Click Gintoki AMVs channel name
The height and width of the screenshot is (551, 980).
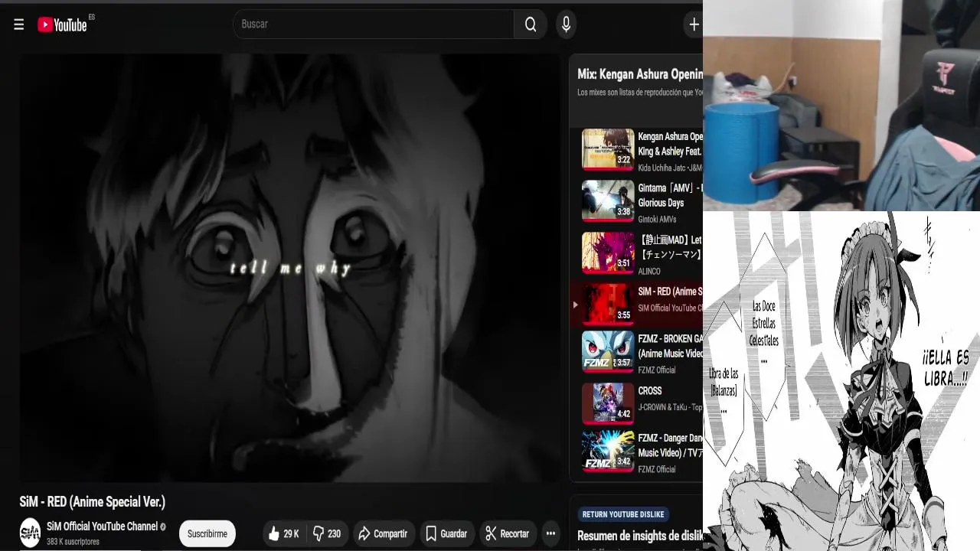pyautogui.click(x=657, y=220)
